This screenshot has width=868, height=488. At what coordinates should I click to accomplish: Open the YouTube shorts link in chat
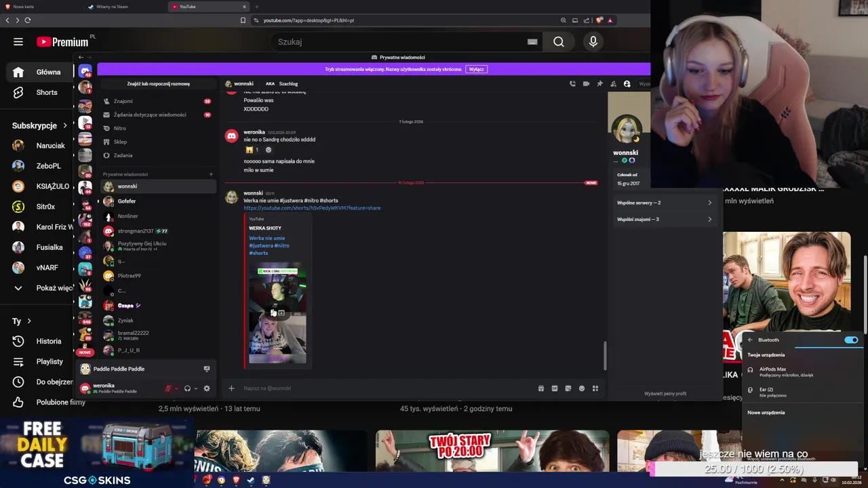tap(312, 208)
